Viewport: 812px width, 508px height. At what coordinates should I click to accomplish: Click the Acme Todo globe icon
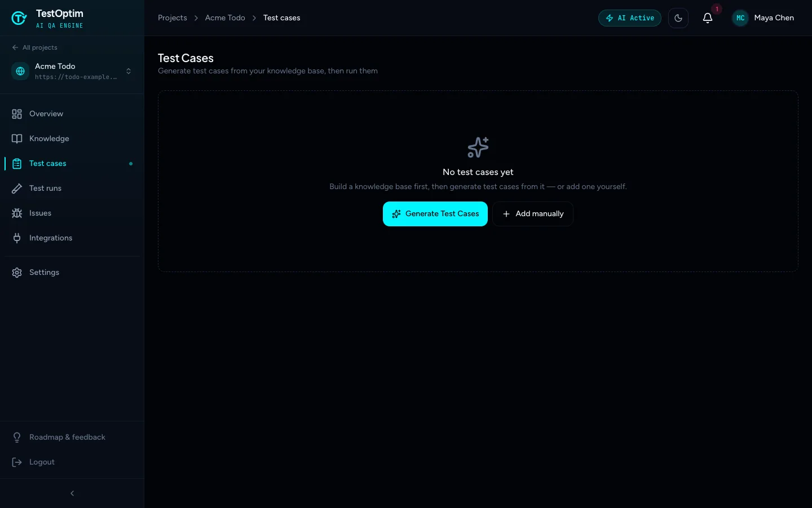click(20, 71)
